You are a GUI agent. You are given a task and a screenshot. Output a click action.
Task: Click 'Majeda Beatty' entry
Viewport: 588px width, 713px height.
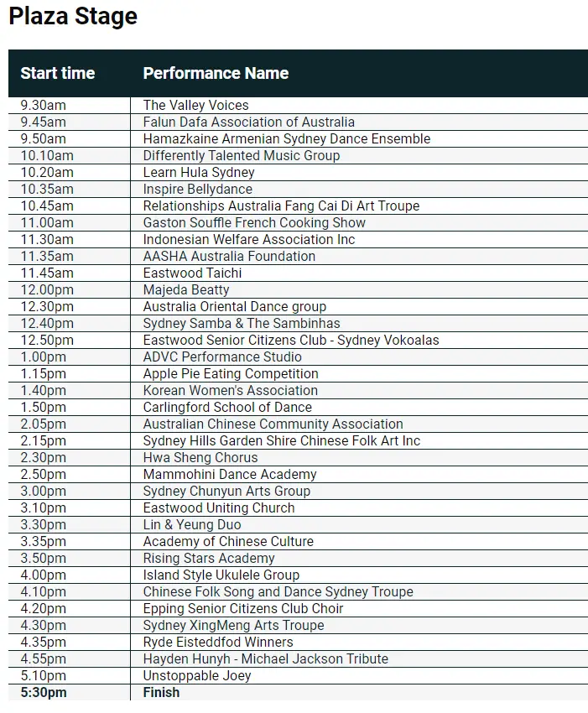coord(186,290)
